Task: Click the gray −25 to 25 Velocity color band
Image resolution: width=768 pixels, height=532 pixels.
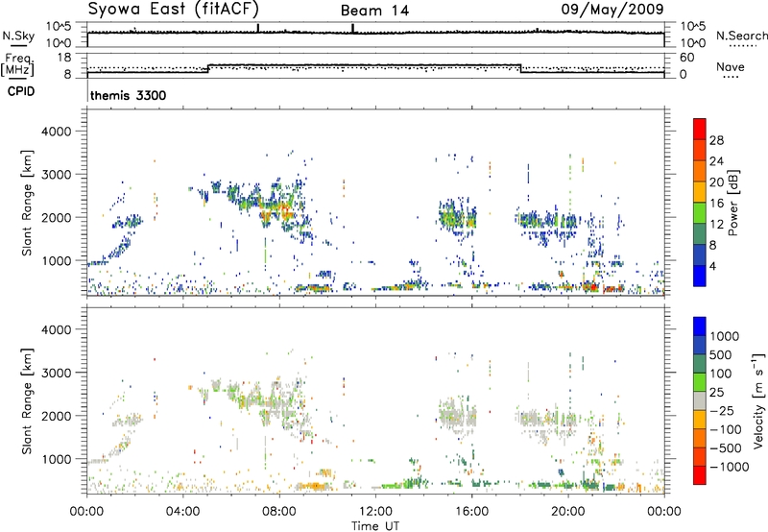Action: 700,401
